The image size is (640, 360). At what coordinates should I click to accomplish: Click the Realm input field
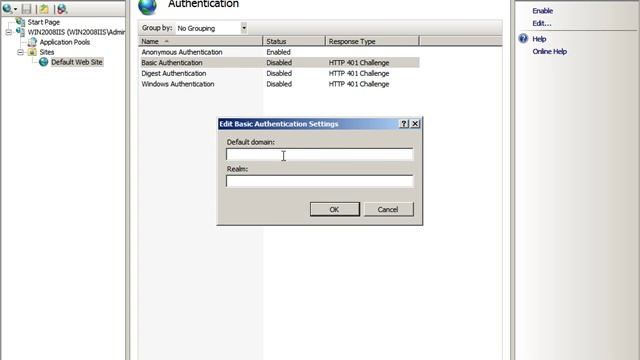tap(320, 181)
